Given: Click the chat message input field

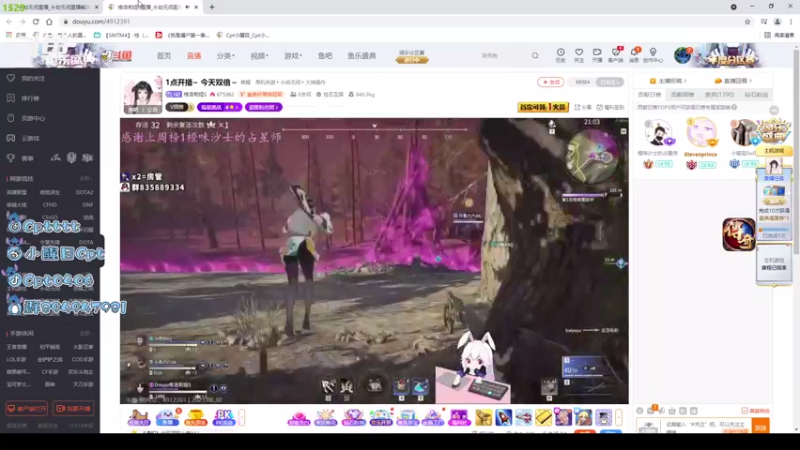Looking at the screenshot, I should tap(706, 428).
